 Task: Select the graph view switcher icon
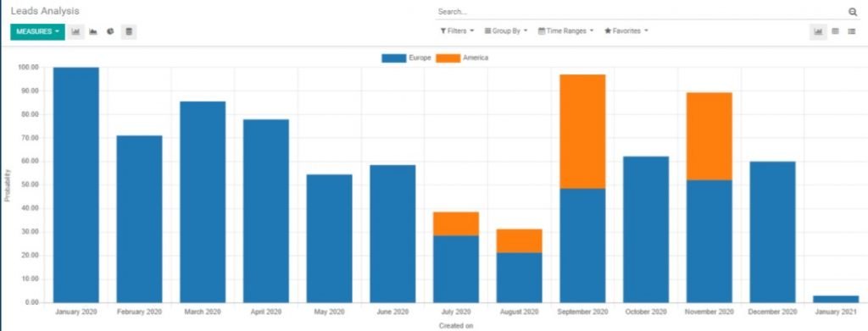[818, 31]
